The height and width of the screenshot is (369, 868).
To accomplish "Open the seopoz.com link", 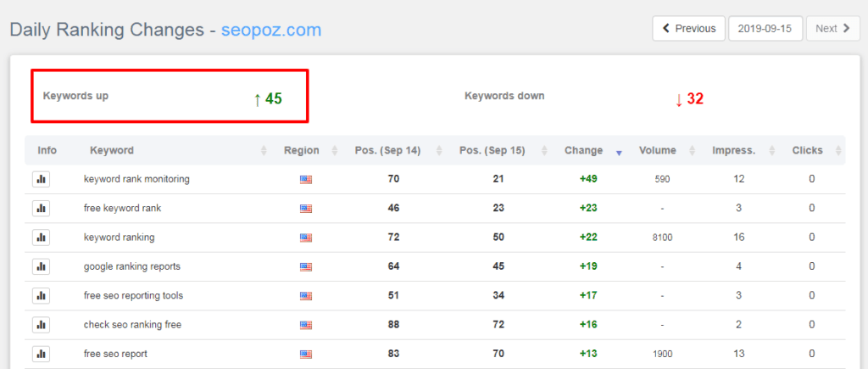I will click(271, 30).
